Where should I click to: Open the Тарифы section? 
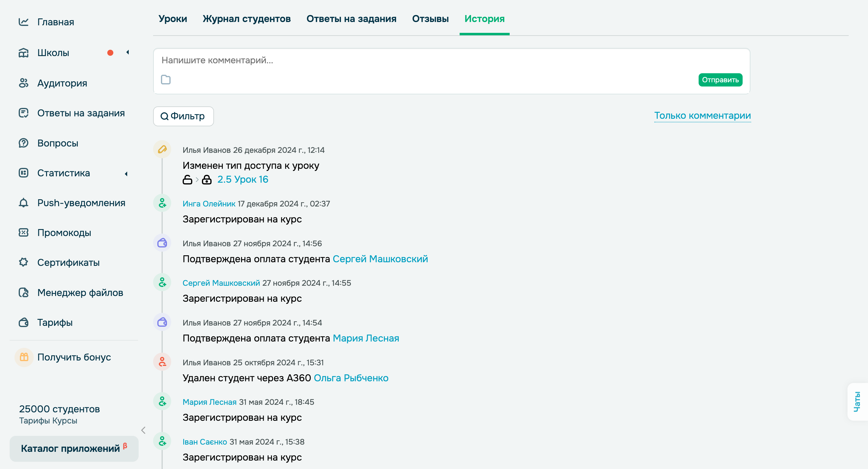tap(55, 323)
